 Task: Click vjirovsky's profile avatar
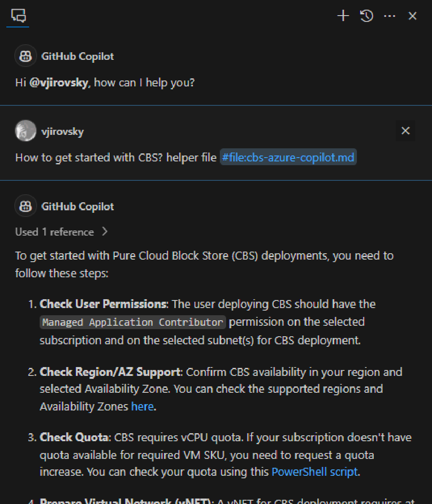point(25,131)
